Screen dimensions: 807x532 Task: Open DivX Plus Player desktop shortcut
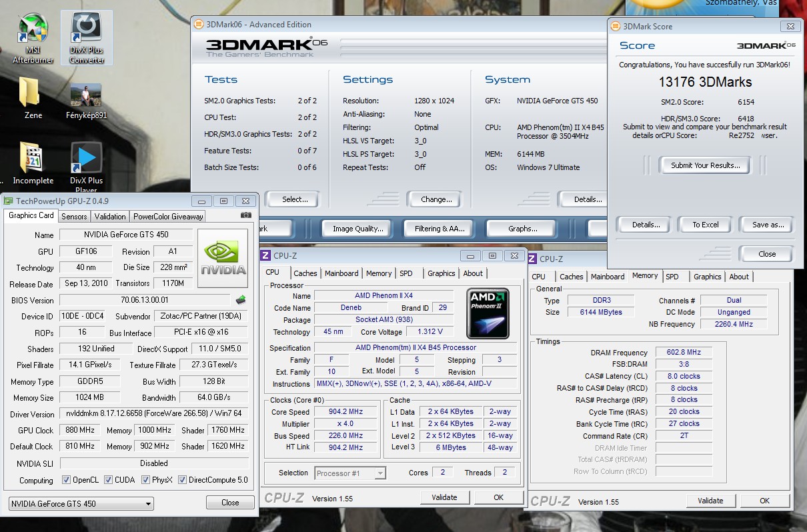coord(87,167)
